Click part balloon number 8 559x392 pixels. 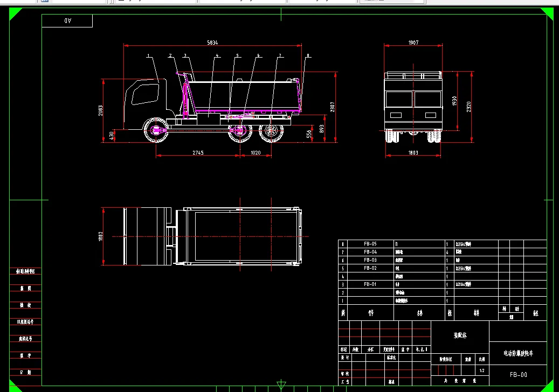coord(308,55)
